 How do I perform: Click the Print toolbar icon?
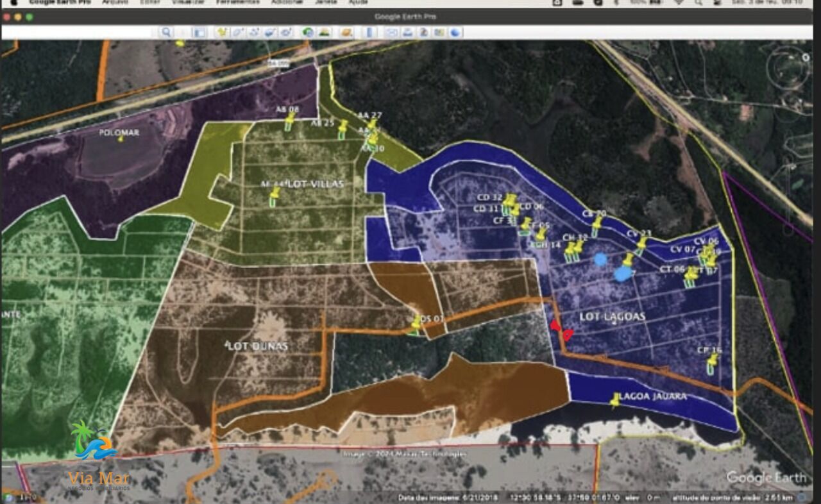[407, 32]
